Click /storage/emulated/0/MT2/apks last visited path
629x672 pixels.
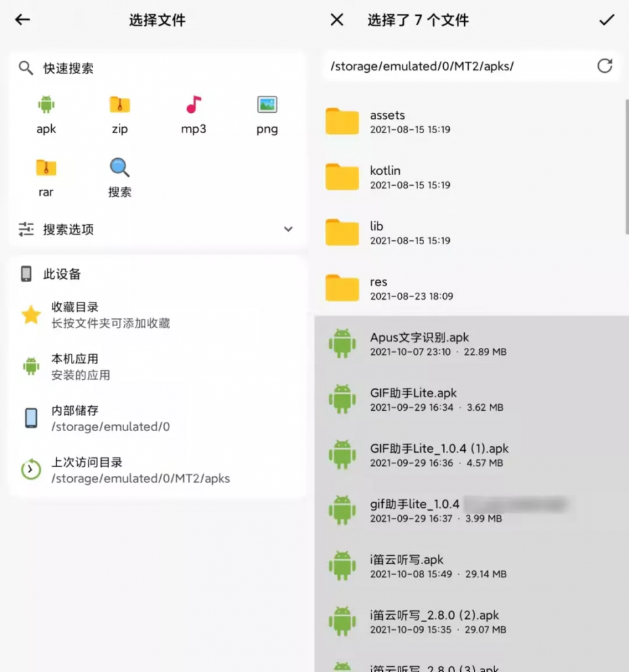[x=141, y=478]
